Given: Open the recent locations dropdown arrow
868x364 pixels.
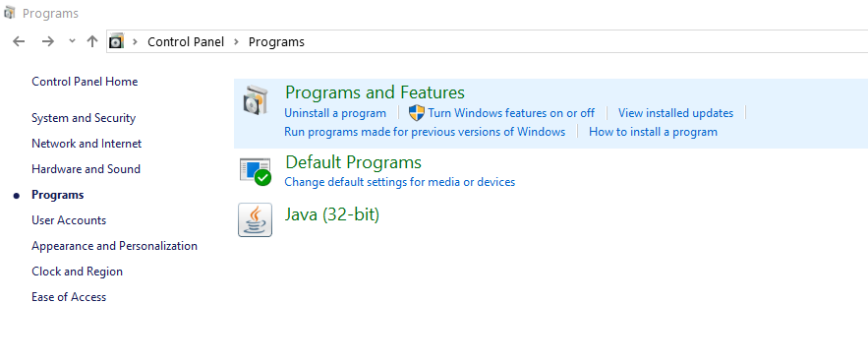Looking at the screenshot, I should pyautogui.click(x=72, y=41).
